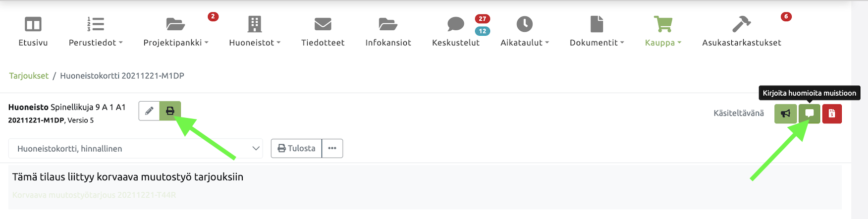Go to Tiedotteet envelope icon

[x=323, y=31]
